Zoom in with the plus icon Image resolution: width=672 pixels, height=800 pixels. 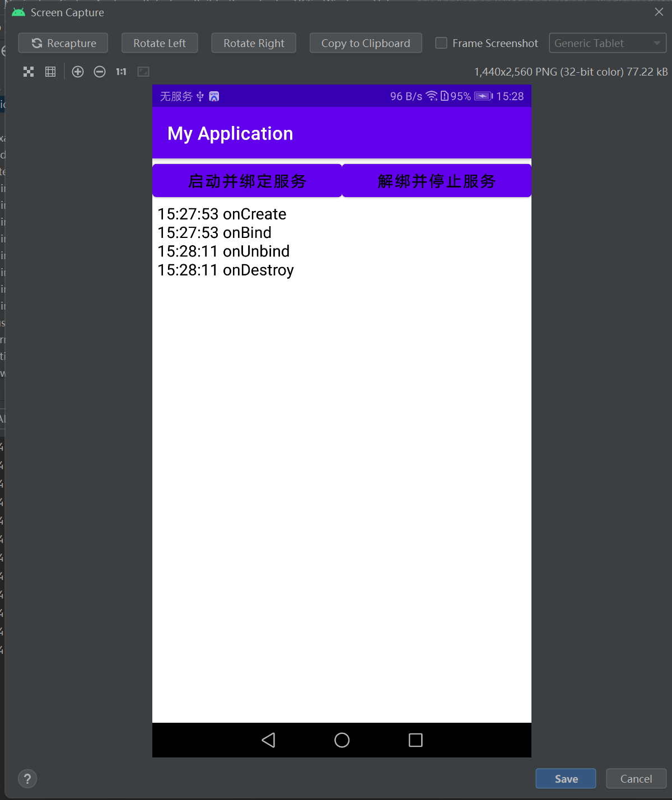[x=78, y=72]
